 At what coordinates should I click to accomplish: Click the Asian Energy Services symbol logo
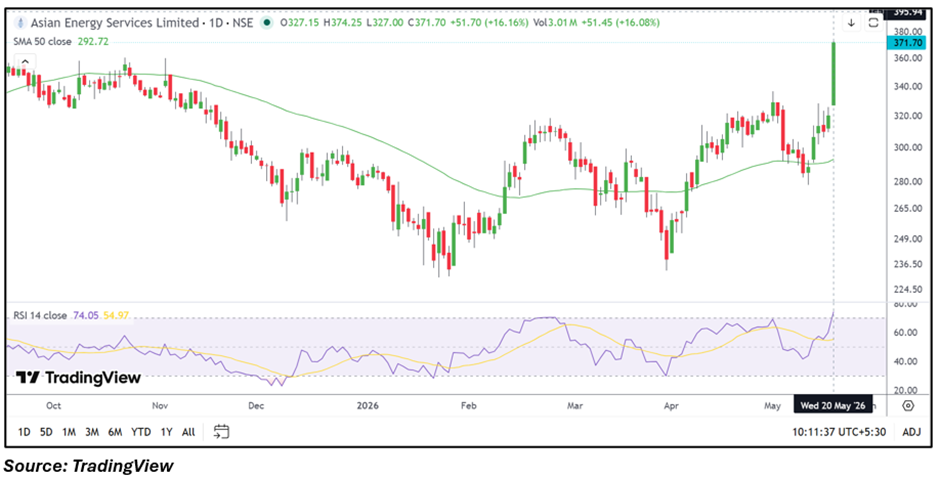pos(22,23)
